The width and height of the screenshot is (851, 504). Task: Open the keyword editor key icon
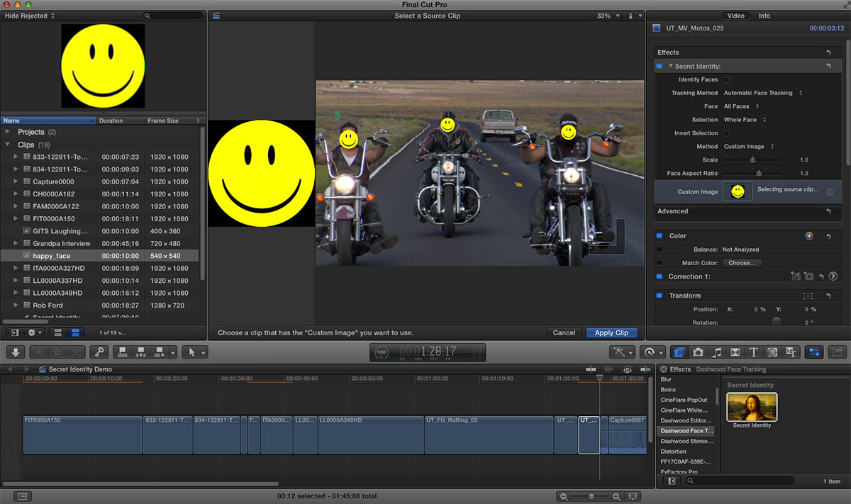pyautogui.click(x=99, y=352)
